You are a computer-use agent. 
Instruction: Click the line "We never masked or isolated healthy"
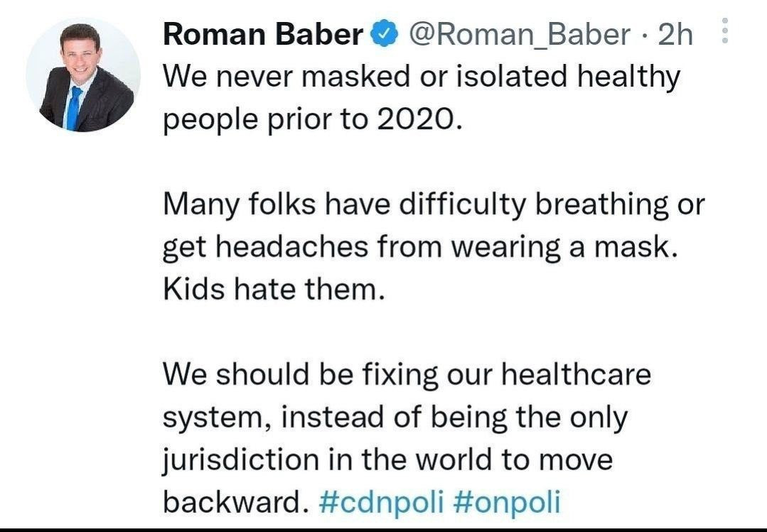pos(422,76)
